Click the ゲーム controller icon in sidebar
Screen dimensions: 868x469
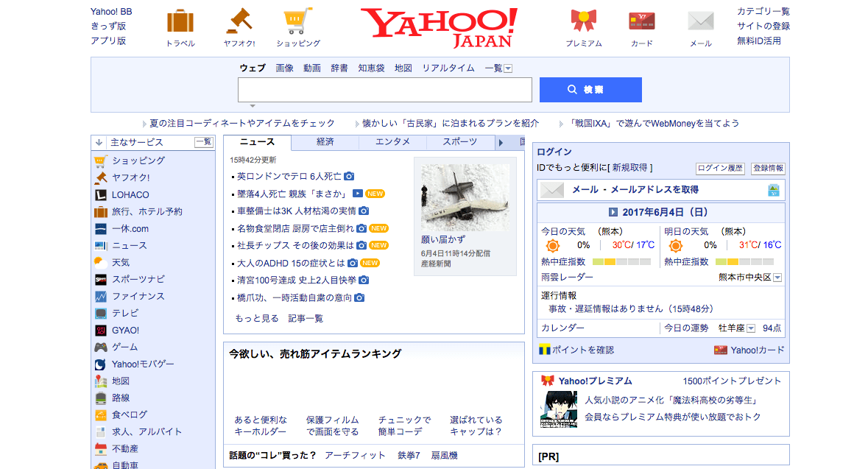tap(101, 348)
